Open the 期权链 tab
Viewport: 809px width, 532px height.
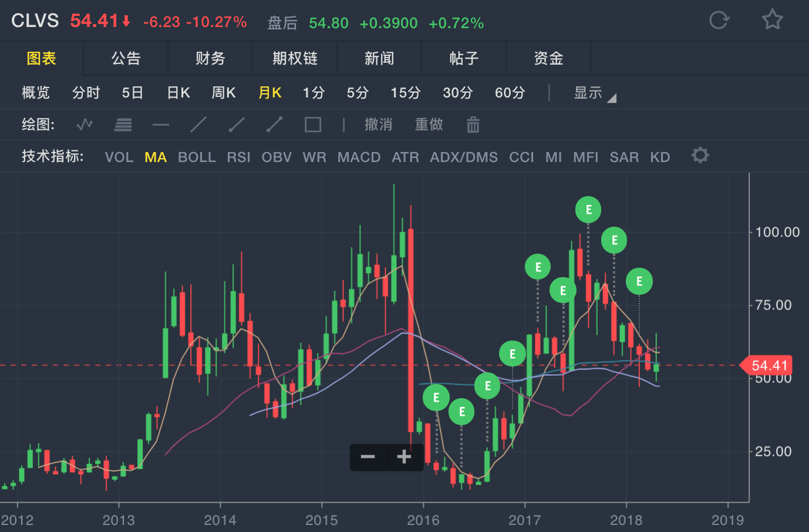pyautogui.click(x=295, y=58)
